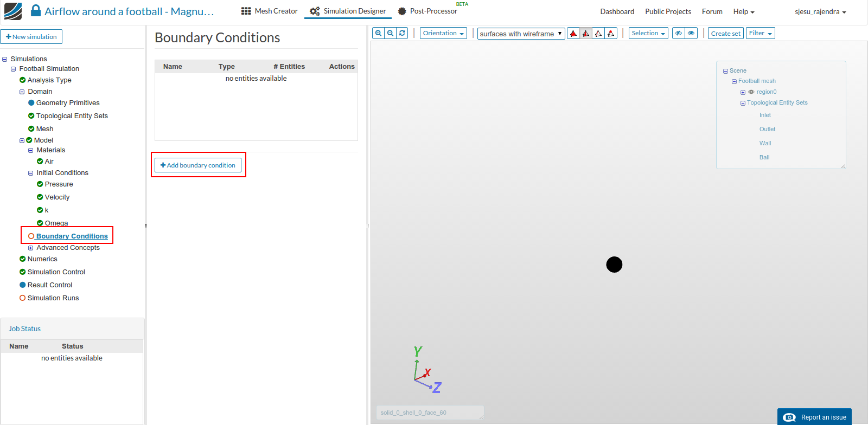This screenshot has width=868, height=425.
Task: Open the Selection dropdown
Action: 648,33
